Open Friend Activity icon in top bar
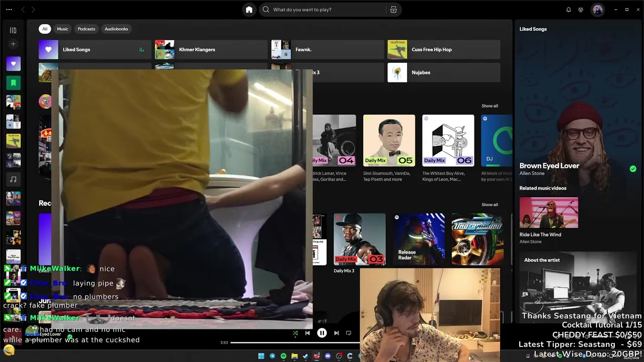Viewport: 644px width, 362px height. click(581, 10)
